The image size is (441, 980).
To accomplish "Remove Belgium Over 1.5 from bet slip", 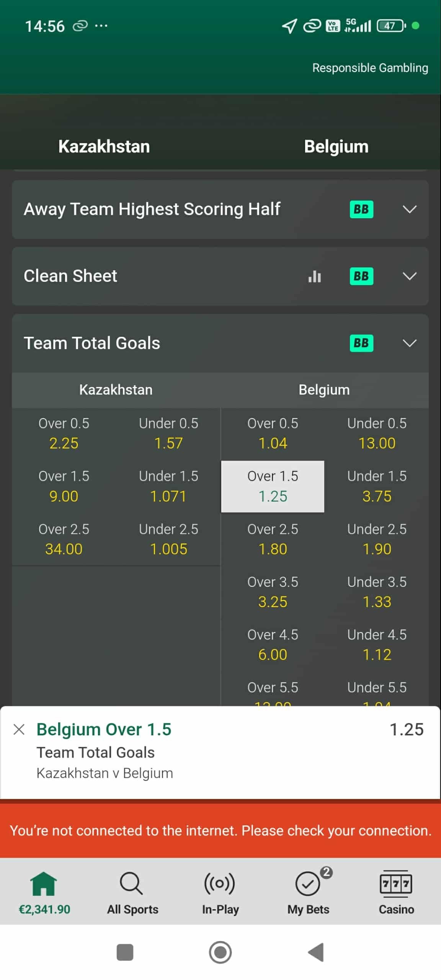I will pos(19,729).
